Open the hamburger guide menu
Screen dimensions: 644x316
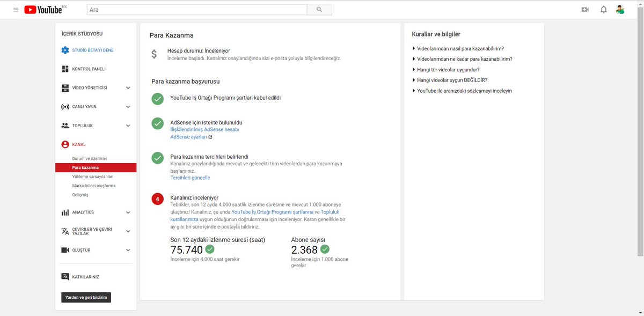(x=16, y=10)
